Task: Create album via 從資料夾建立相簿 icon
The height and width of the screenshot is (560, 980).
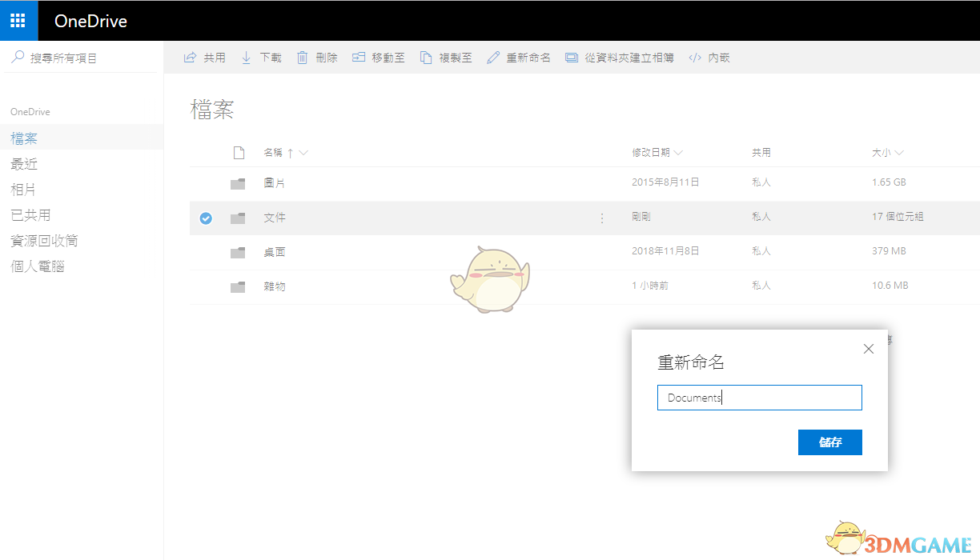Action: 572,58
